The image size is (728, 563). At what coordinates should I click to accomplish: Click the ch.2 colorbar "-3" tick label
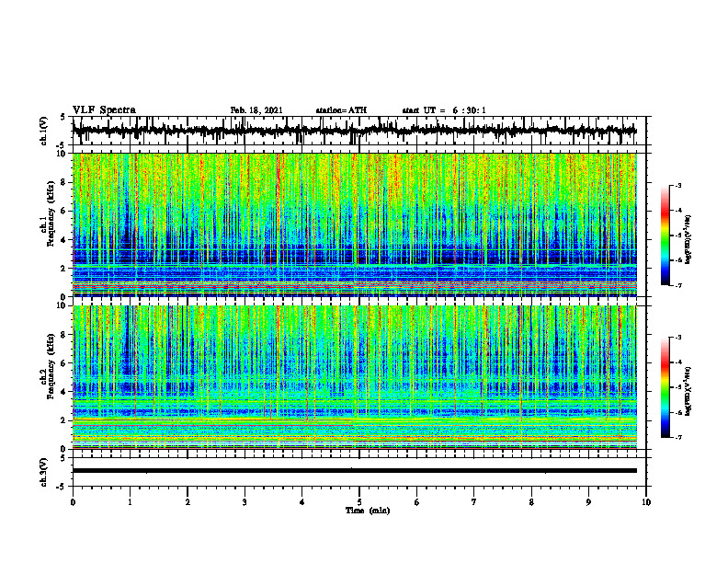678,338
